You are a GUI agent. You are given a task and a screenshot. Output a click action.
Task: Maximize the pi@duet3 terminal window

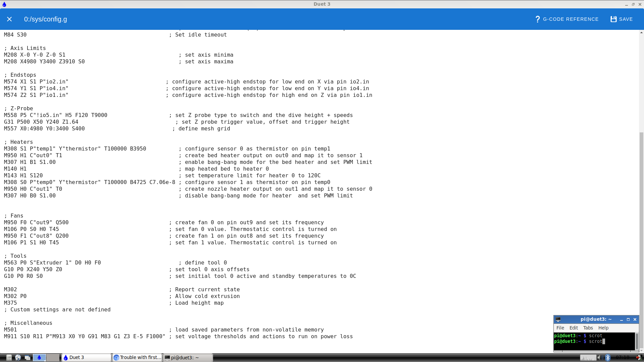coord(628,319)
